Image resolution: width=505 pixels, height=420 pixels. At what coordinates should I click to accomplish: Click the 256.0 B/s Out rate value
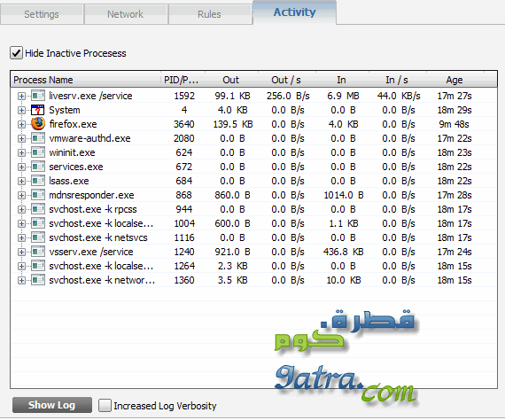tap(288, 96)
